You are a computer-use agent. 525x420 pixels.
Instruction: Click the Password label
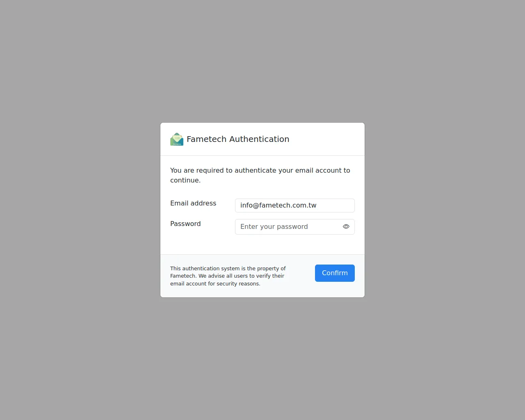[185, 224]
